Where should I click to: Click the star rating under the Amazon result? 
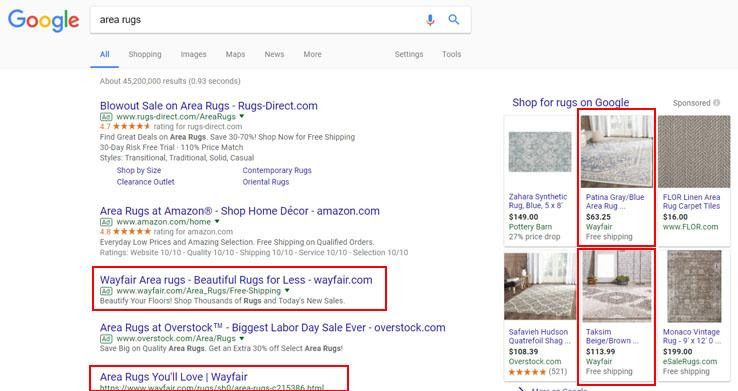[132, 231]
